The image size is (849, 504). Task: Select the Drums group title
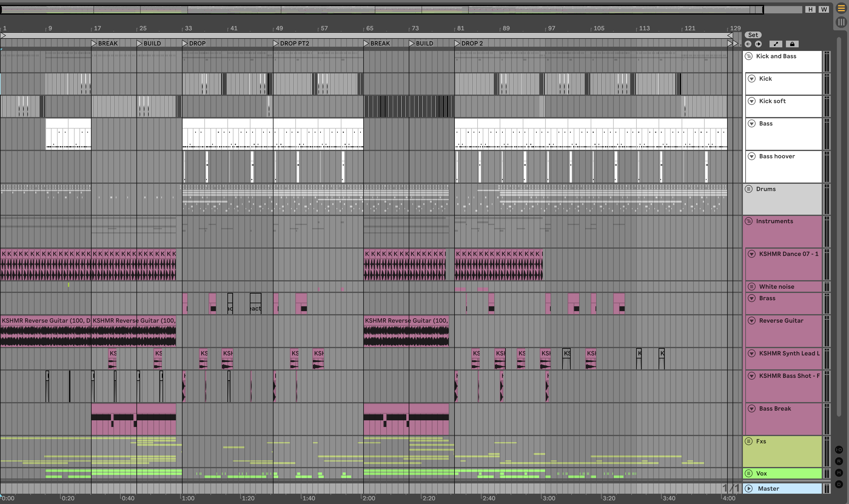[766, 189]
